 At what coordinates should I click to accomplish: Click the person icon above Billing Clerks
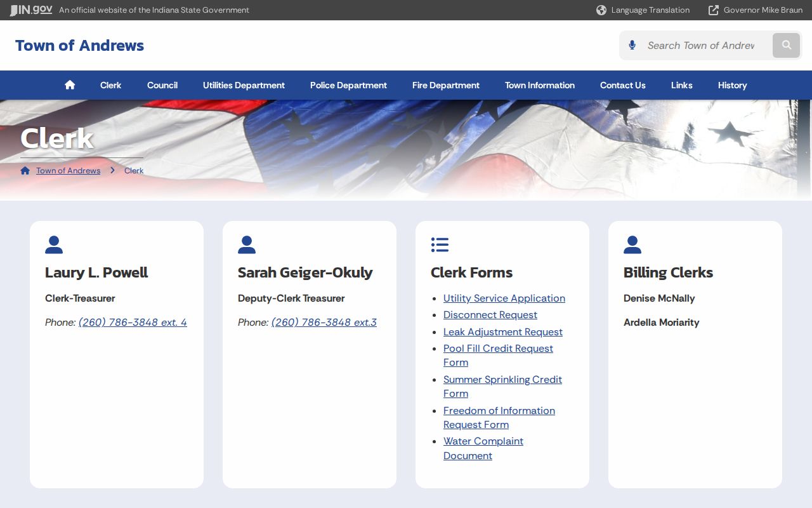point(632,244)
